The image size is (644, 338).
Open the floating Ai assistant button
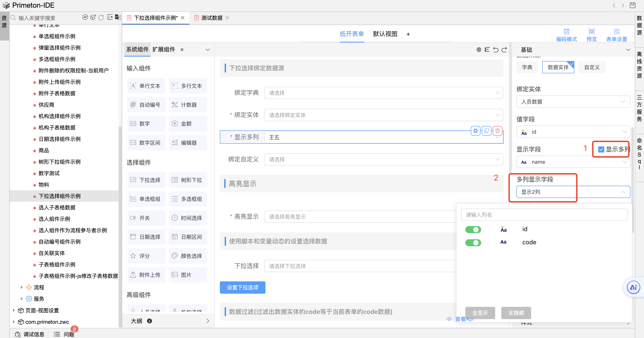pos(633,287)
